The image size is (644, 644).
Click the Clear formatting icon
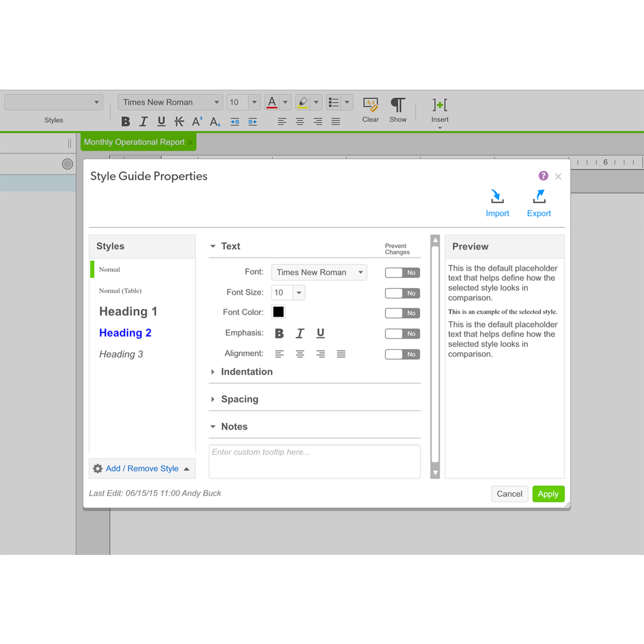[x=370, y=106]
